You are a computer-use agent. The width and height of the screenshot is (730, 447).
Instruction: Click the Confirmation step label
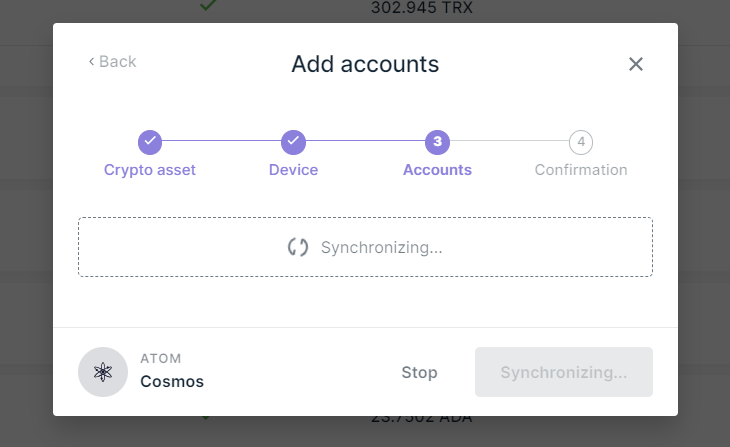[581, 170]
